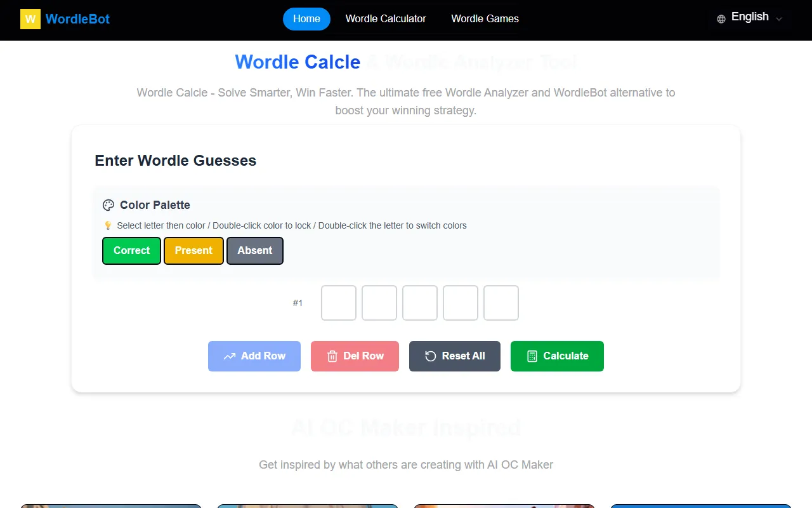Open Wordle Games menu item

[x=485, y=19]
